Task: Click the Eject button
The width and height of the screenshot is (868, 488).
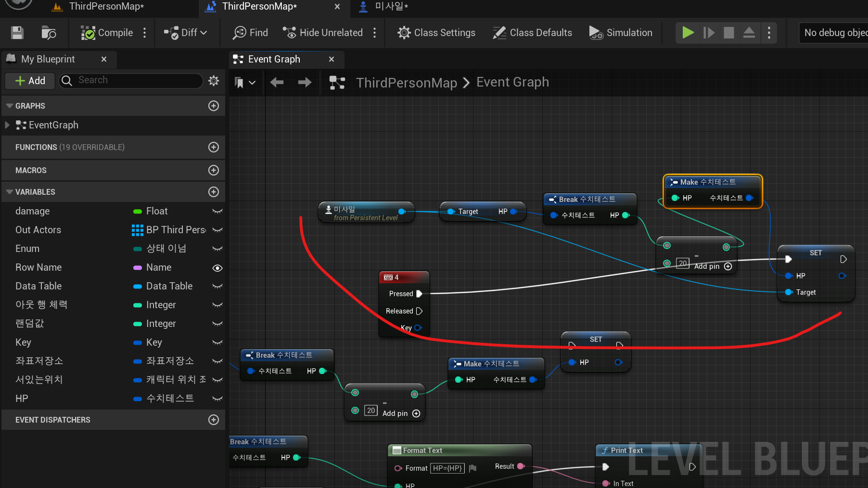Action: tap(749, 33)
